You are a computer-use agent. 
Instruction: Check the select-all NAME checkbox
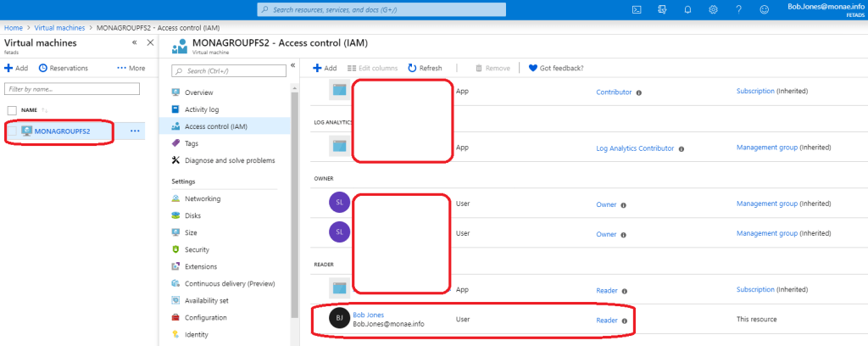tap(12, 110)
